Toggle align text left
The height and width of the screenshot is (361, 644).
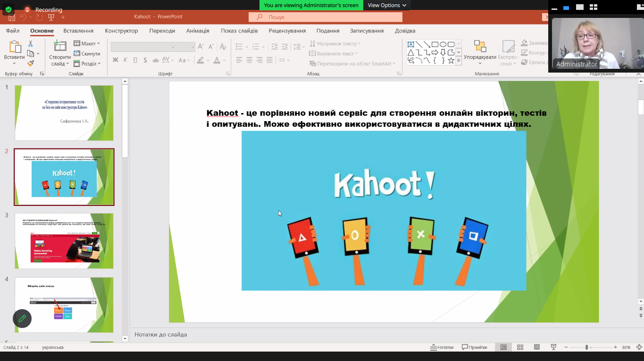point(239,60)
